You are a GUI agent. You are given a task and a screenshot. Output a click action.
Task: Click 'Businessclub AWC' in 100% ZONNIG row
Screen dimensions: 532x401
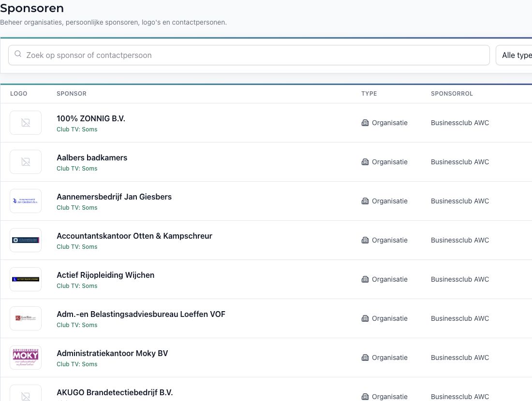click(460, 123)
